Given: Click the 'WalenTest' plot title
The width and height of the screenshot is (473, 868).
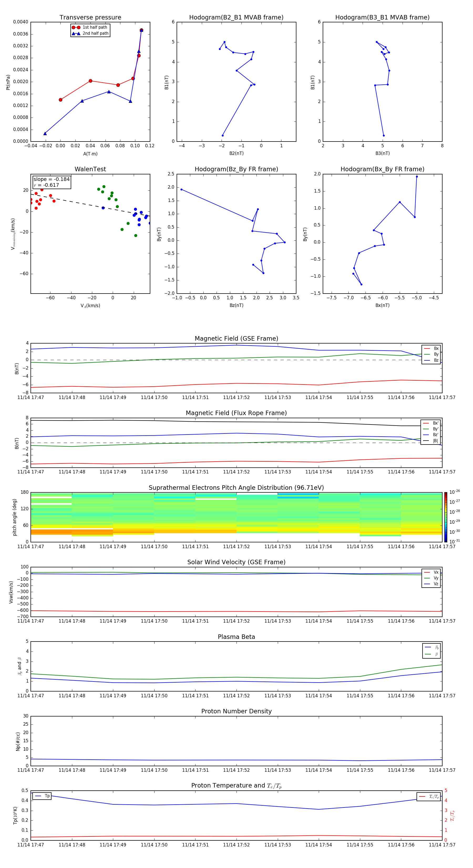Looking at the screenshot, I should click(x=90, y=169).
